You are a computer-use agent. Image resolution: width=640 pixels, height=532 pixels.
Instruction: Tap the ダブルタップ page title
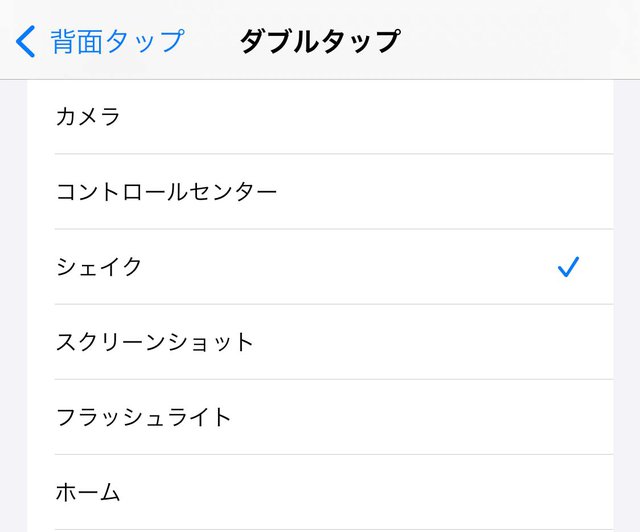(319, 41)
